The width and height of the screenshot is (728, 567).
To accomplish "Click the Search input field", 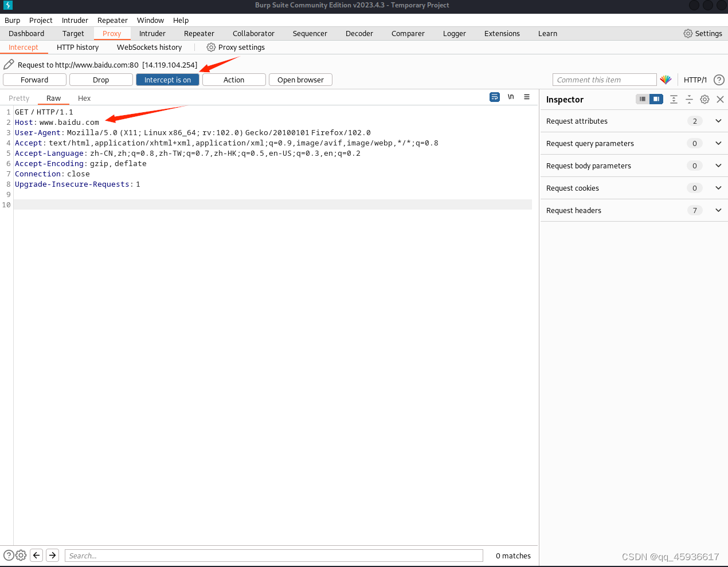I will pyautogui.click(x=274, y=556).
